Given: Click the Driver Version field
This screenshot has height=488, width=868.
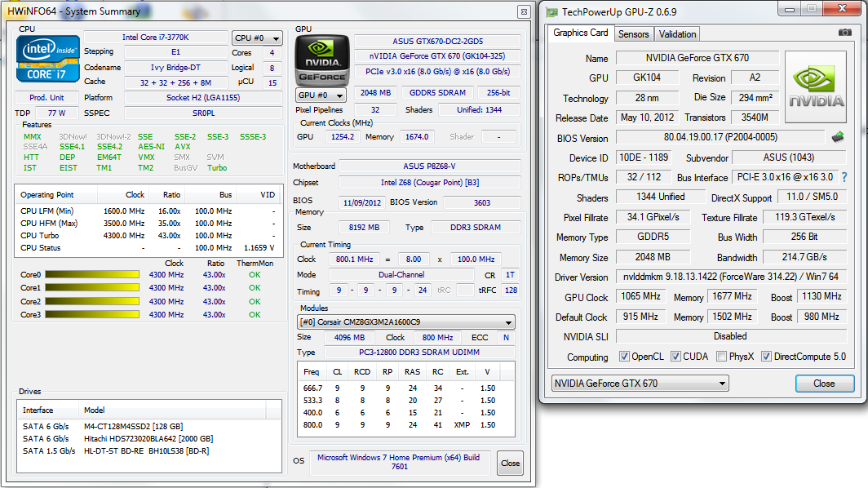Looking at the screenshot, I should 731,277.
